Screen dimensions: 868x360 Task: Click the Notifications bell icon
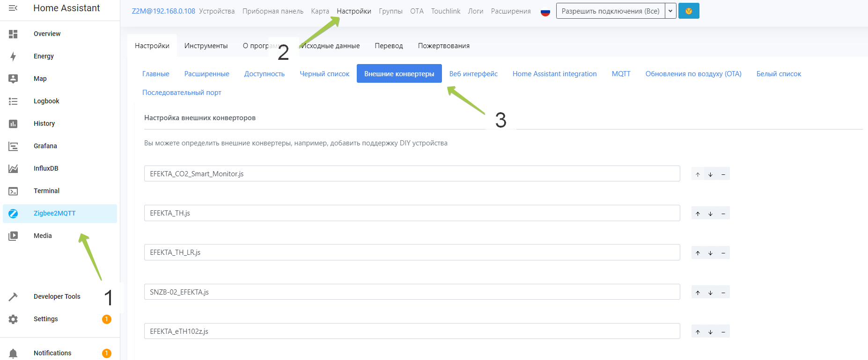tap(13, 353)
